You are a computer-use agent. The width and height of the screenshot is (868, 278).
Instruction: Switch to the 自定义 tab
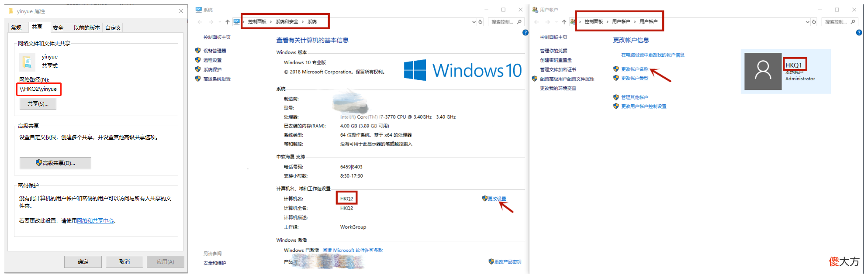(113, 27)
